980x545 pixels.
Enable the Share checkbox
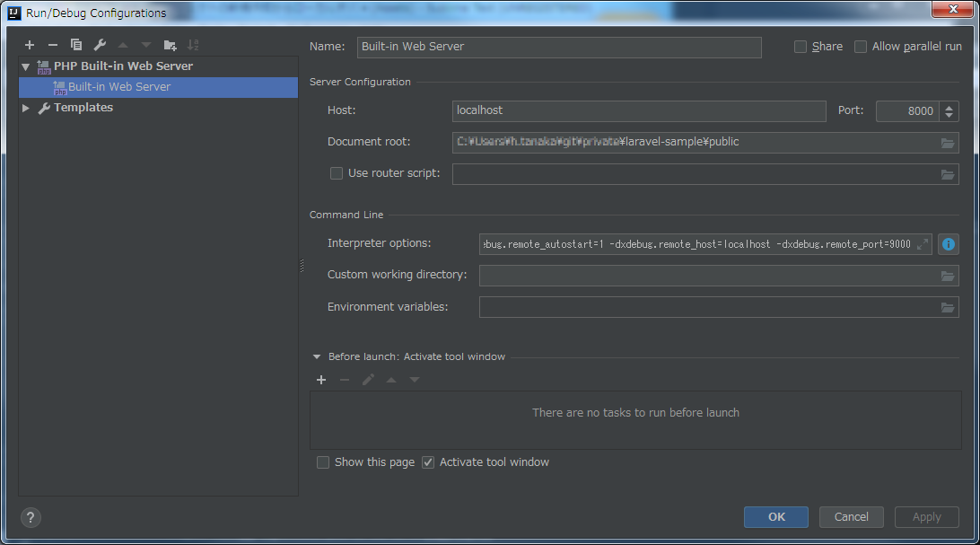800,47
